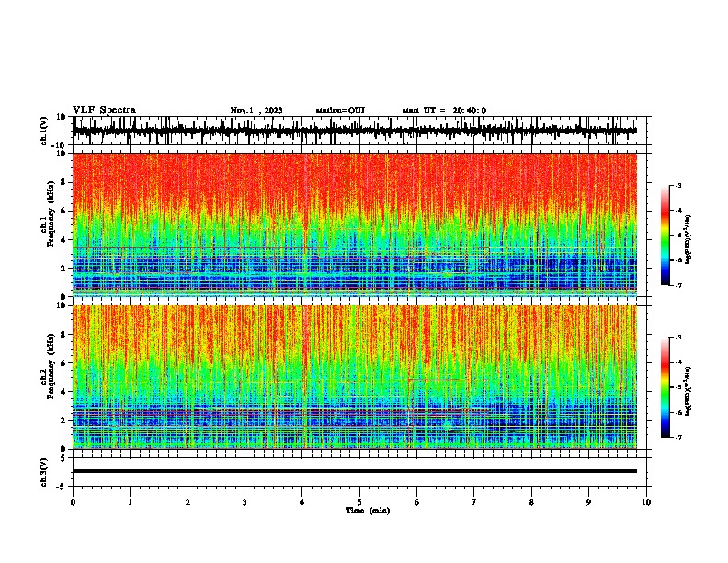Viewport: 728px width, 563px height.
Task: Click time axis tick label "0"
Action: tap(73, 502)
